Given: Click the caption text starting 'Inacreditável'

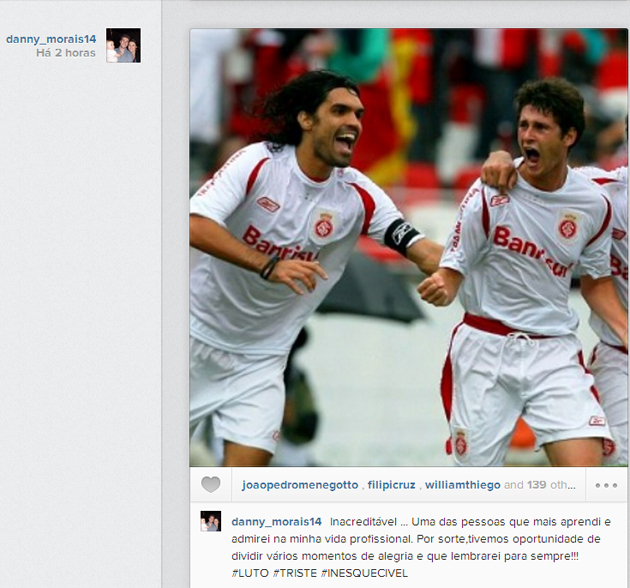Looking at the screenshot, I should pos(421,547).
